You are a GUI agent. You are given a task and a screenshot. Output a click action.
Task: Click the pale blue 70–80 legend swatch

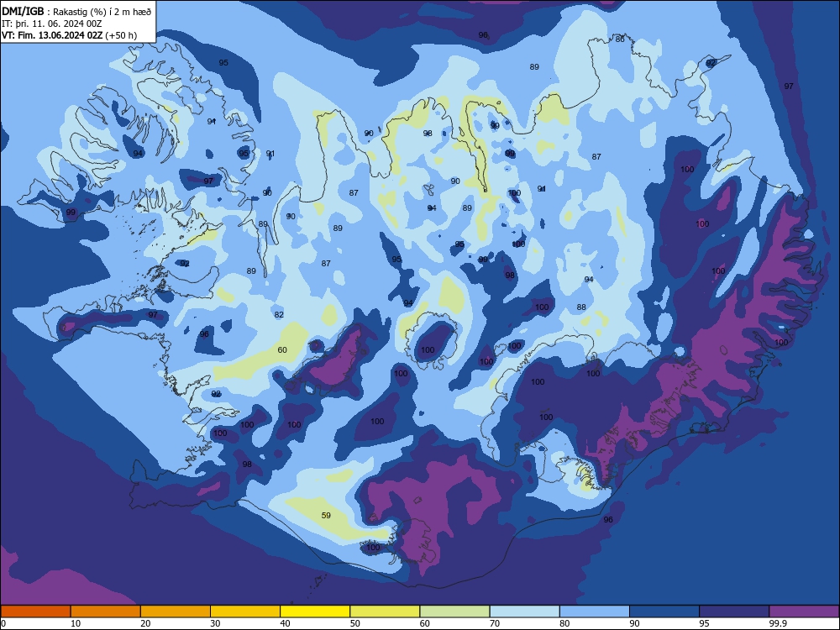pyautogui.click(x=525, y=612)
